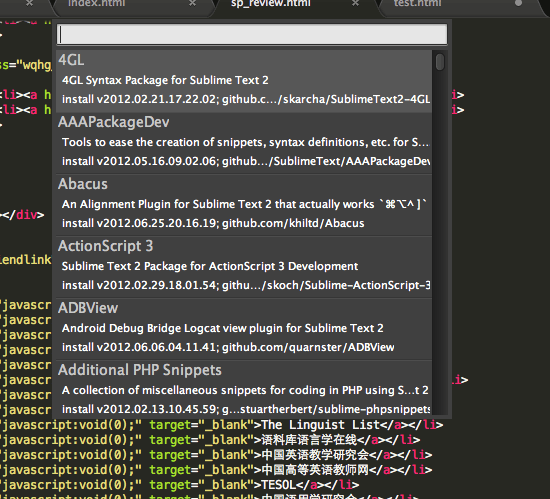
Task: Click the closing </div> tag in editor
Action: (x=22, y=215)
